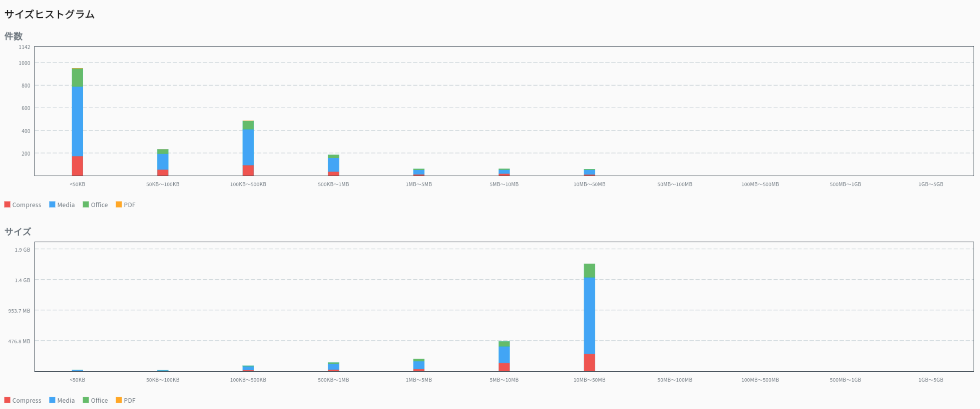Toggle Media legend in 件数 chart
980x409 pixels.
[62, 204]
